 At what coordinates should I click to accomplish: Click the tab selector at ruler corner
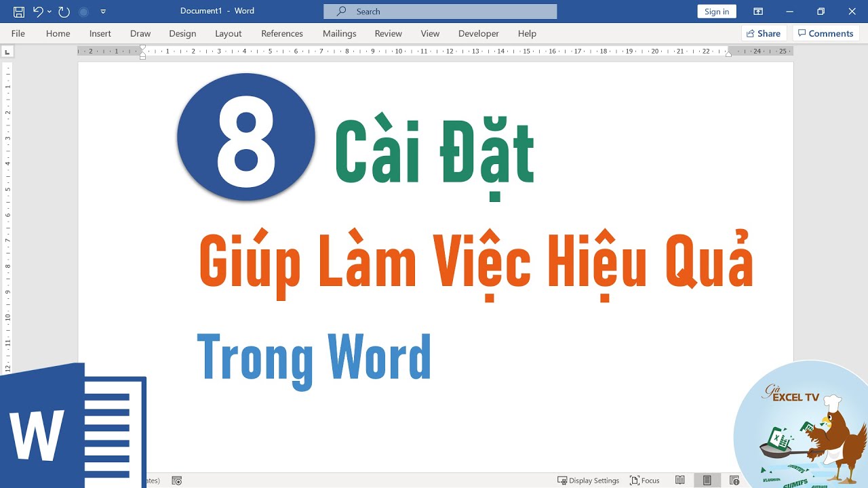tap(7, 52)
